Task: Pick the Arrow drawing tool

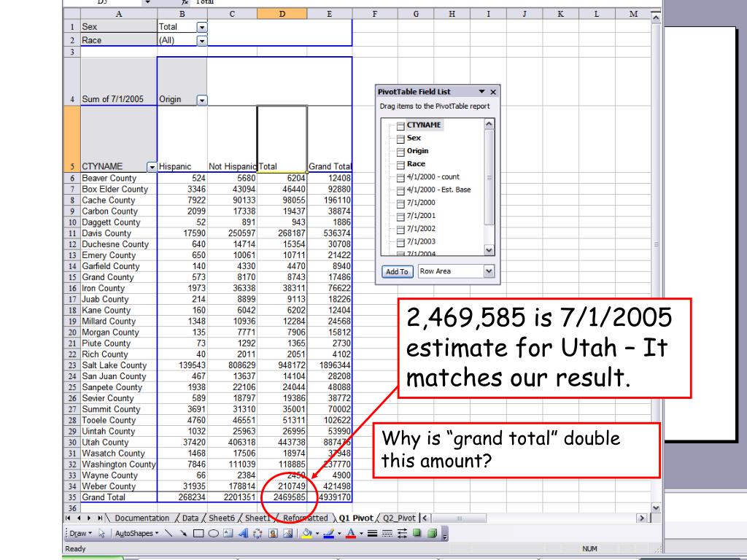Action: point(183,533)
